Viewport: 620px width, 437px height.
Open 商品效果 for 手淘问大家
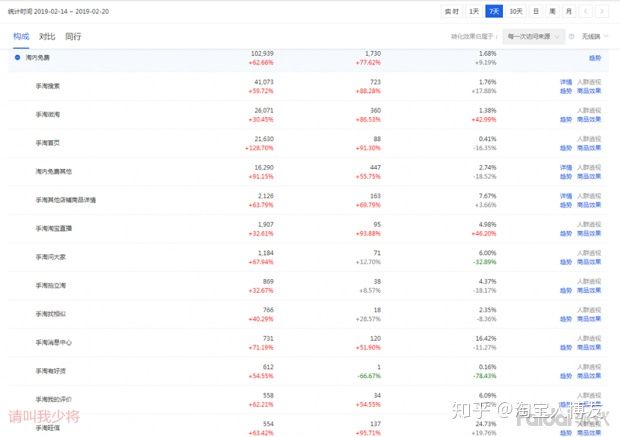(x=589, y=262)
